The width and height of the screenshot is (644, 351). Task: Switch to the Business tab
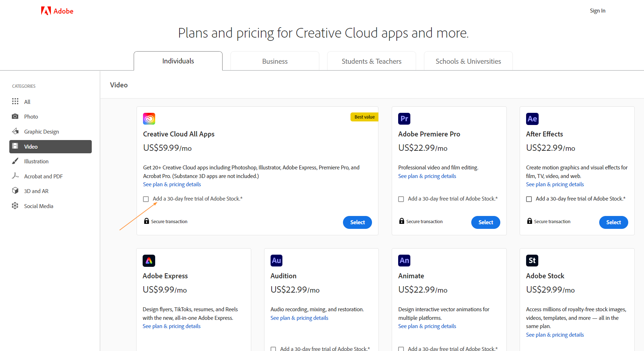pyautogui.click(x=275, y=61)
